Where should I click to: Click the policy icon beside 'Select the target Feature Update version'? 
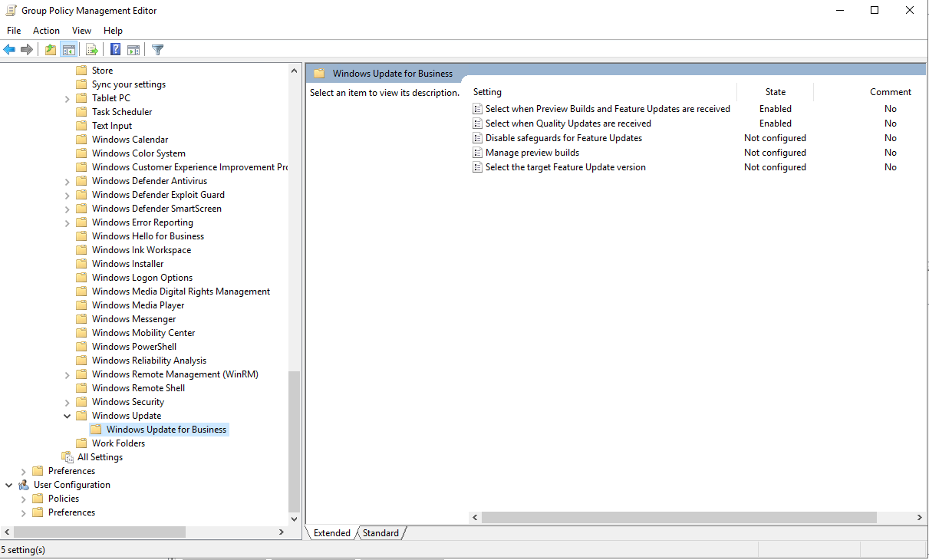pyautogui.click(x=477, y=167)
